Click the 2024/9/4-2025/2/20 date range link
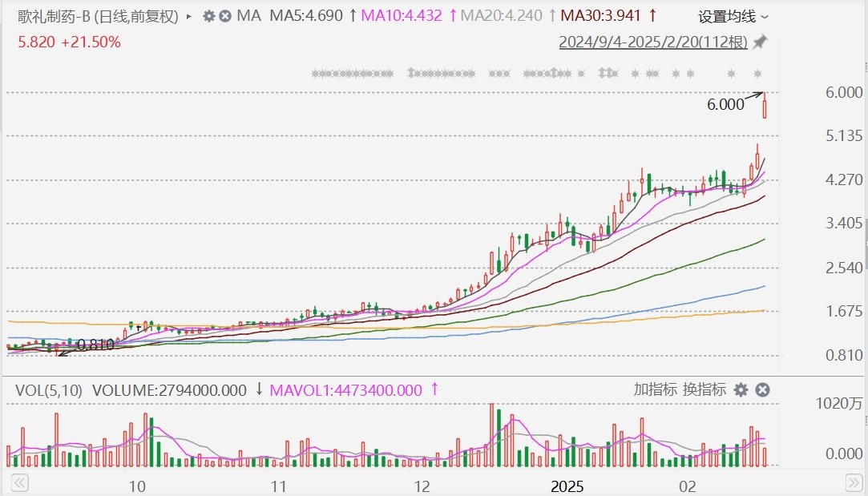 (652, 42)
